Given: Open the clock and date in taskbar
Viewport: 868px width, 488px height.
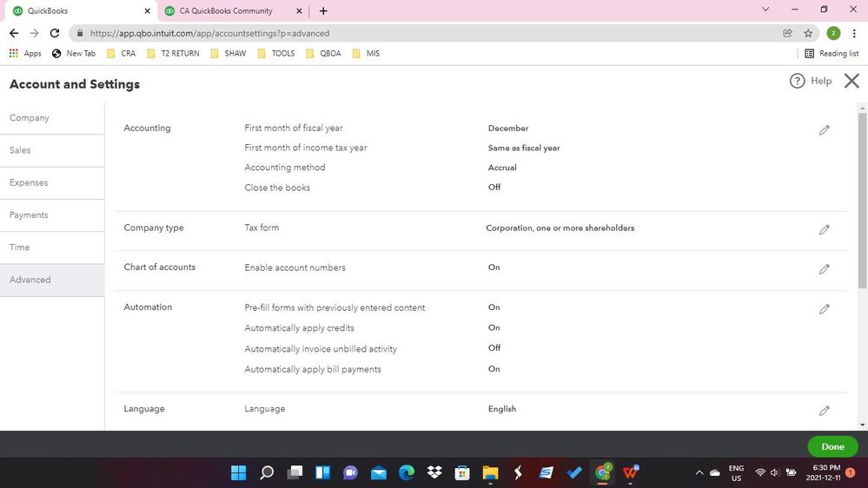Looking at the screenshot, I should coord(822,472).
